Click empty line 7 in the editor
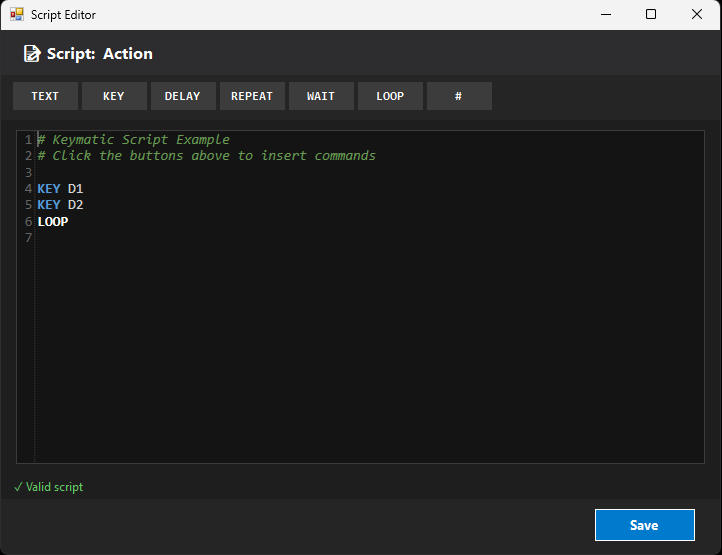The width and height of the screenshot is (722, 555). (369, 238)
